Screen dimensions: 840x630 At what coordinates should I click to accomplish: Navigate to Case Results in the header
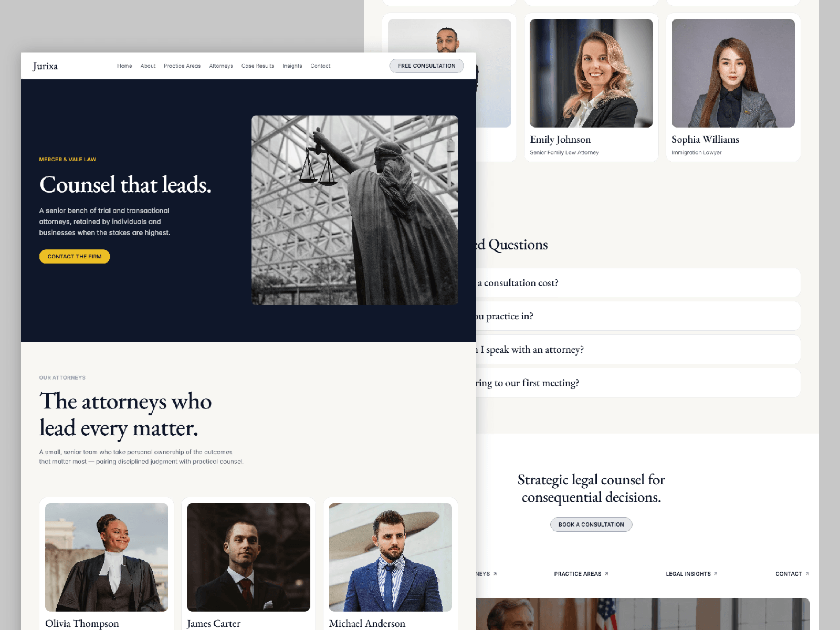(x=258, y=66)
